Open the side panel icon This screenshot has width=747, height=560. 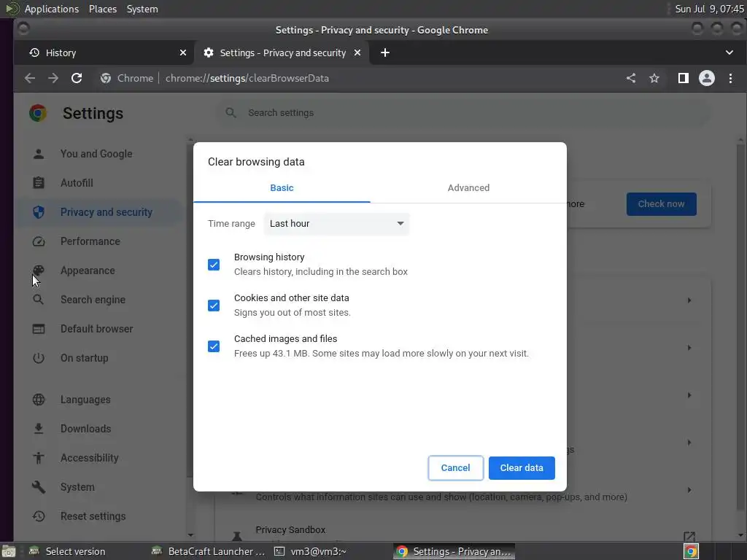click(683, 78)
